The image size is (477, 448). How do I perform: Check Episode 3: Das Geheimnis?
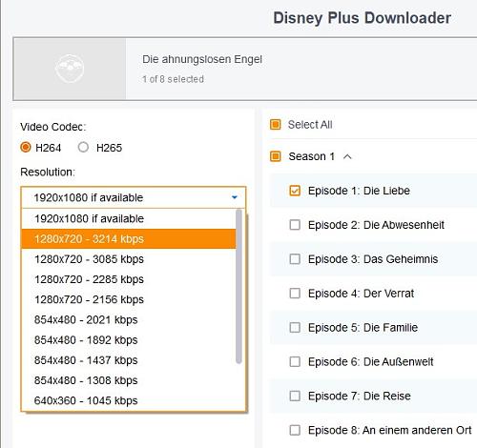coord(295,259)
